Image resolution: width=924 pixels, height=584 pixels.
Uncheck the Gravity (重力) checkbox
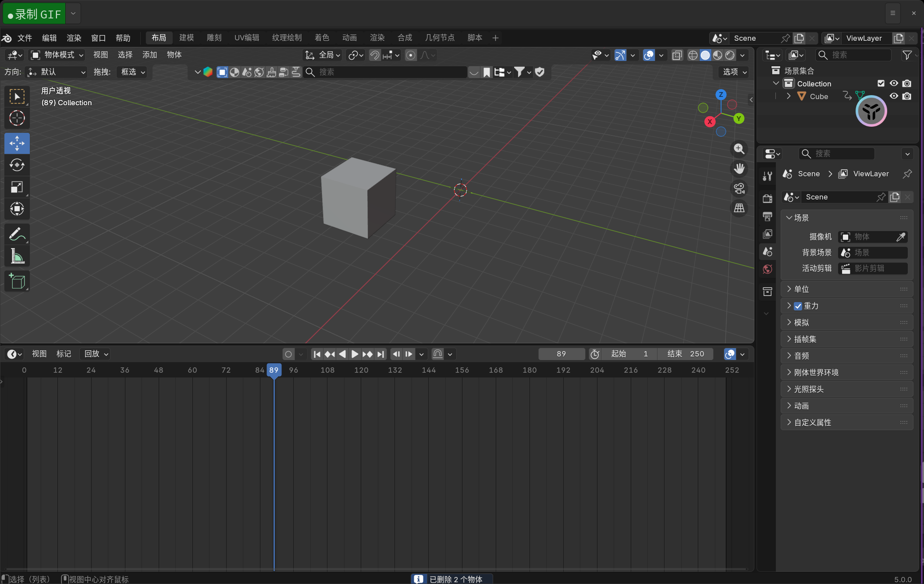coord(798,306)
